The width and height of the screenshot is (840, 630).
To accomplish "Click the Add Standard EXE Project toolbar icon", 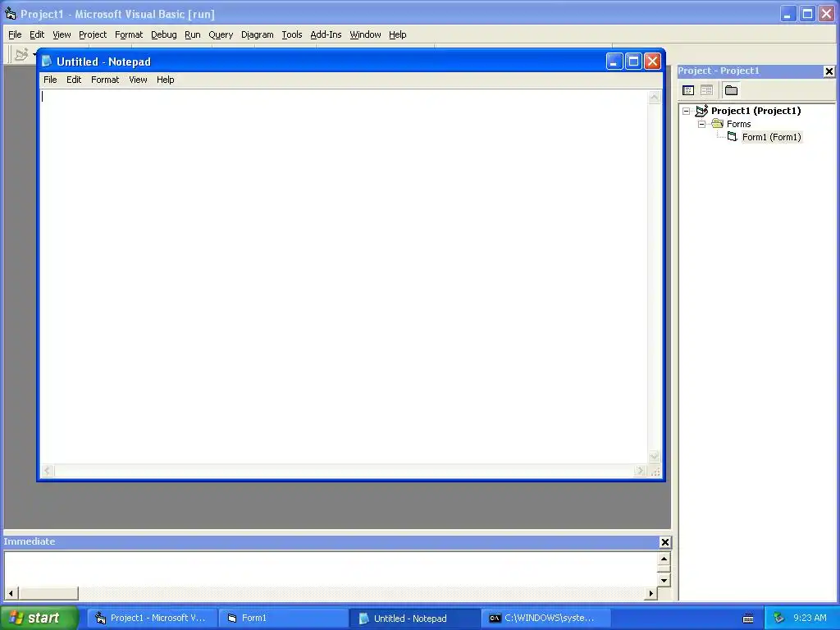I will click(21, 55).
